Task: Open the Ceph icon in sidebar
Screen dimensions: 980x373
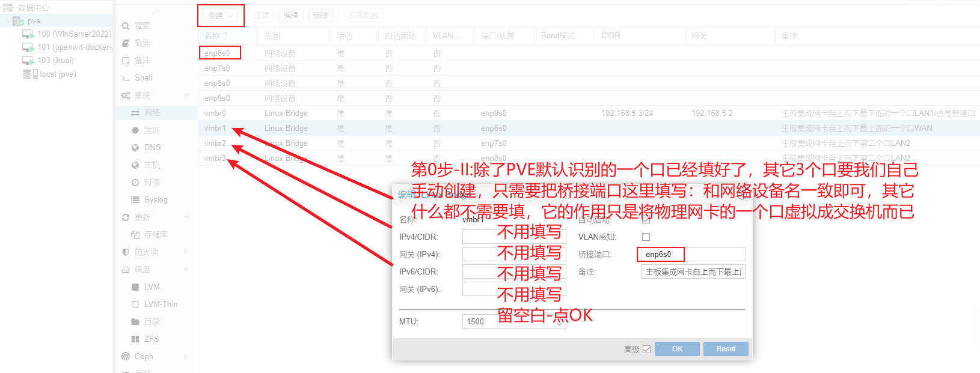Action: (x=126, y=357)
